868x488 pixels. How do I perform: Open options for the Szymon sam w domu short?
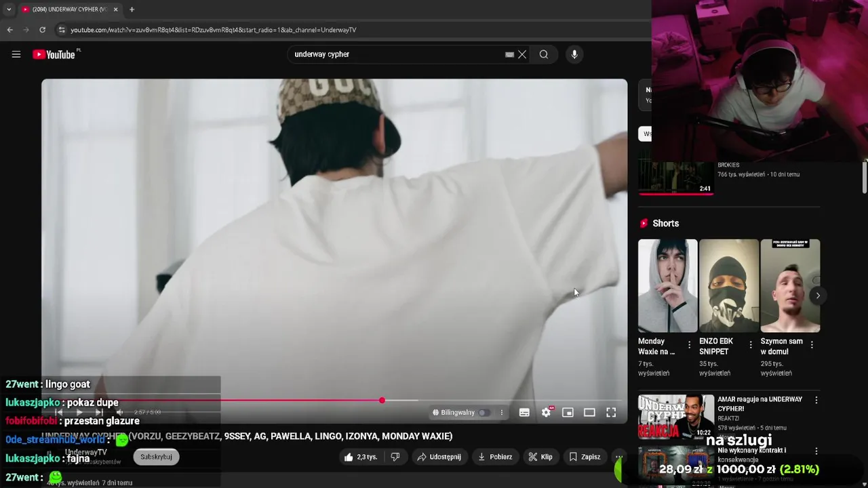(x=812, y=345)
